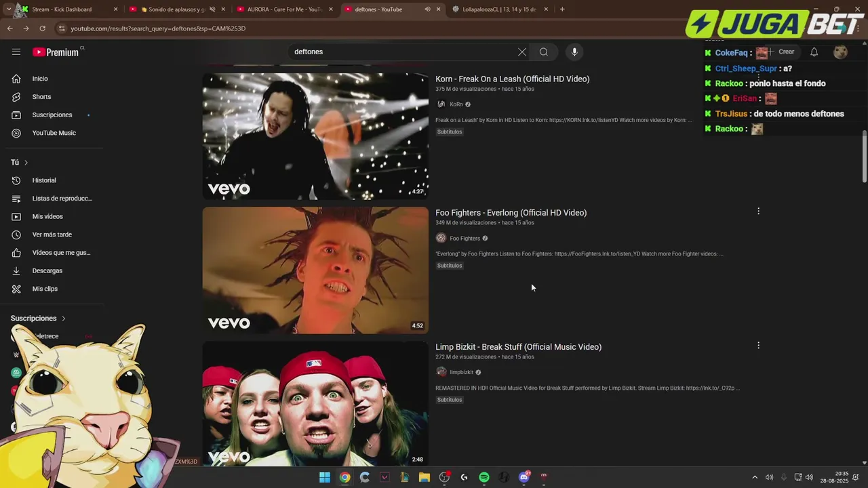868x488 pixels.
Task: Go to the KoRn channel name link
Action: pyautogui.click(x=456, y=104)
